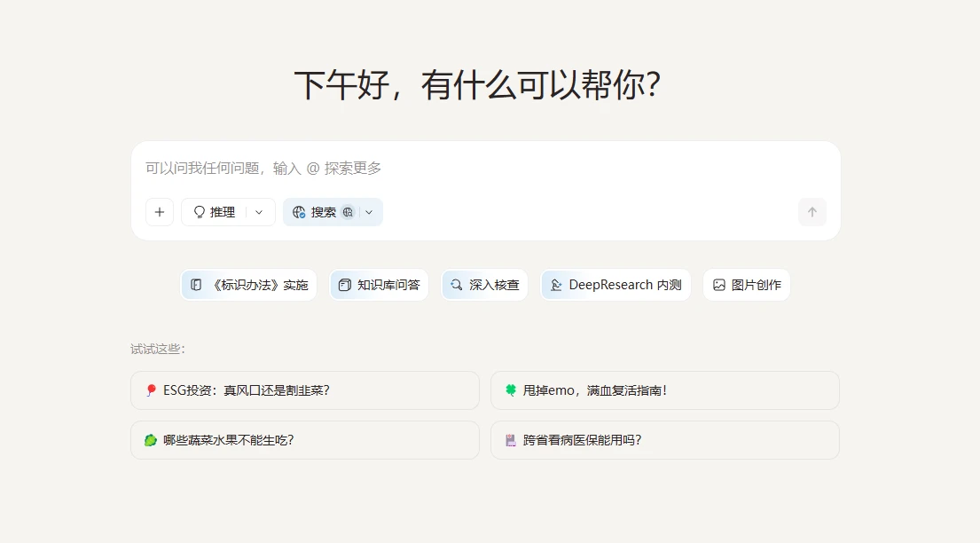Focus the question input field
The width and height of the screenshot is (980, 543).
(484, 169)
